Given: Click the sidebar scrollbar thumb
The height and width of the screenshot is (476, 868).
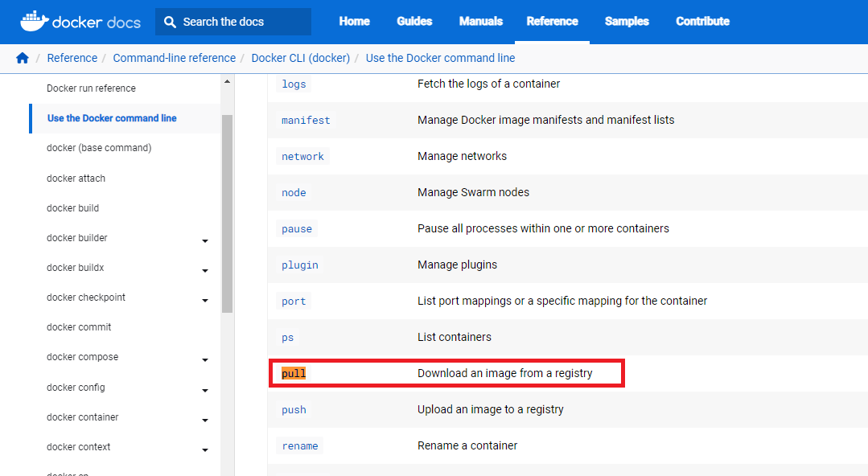Looking at the screenshot, I should 227,214.
